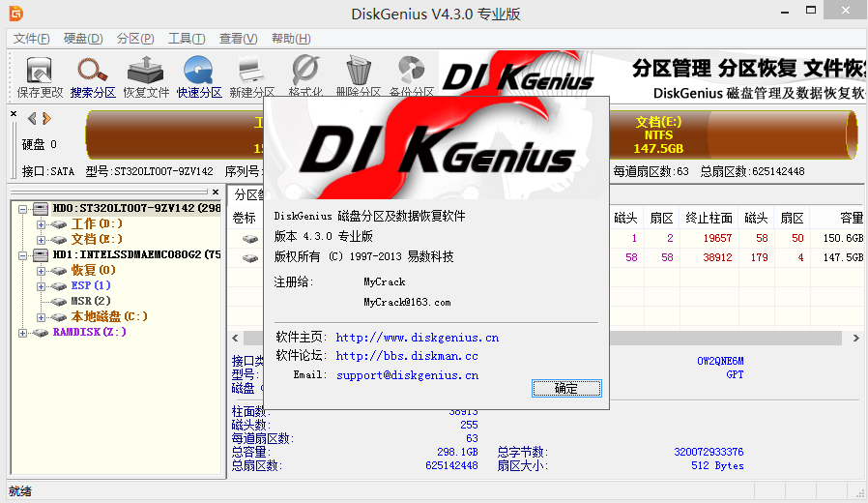Click the DiskGenius app icon in title bar
Viewport: 868px width, 503px height.
pos(16,13)
